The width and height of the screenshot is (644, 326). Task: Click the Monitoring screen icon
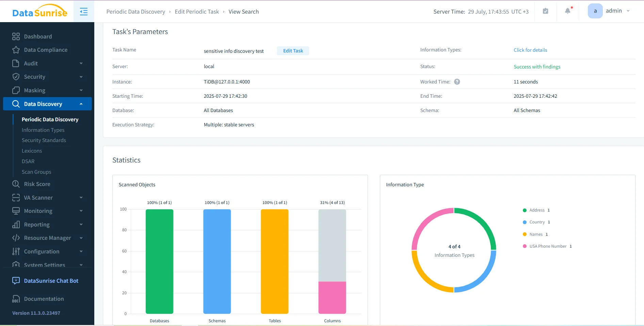pos(16,211)
